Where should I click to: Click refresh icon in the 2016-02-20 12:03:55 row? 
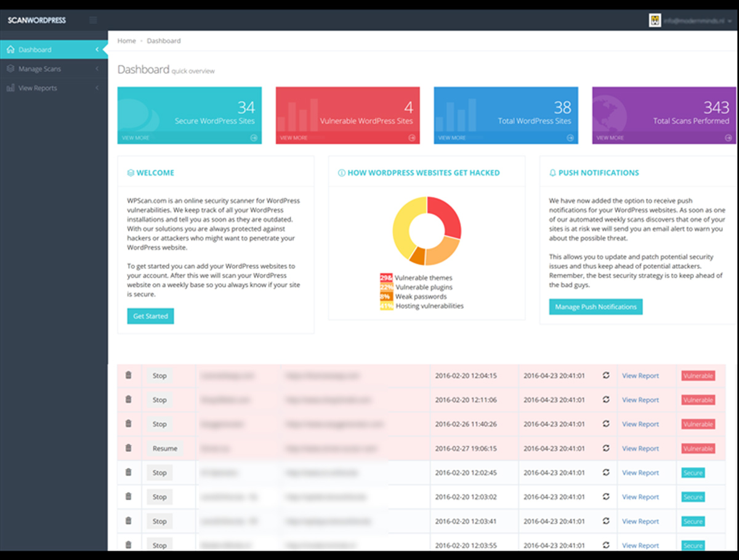coord(606,545)
